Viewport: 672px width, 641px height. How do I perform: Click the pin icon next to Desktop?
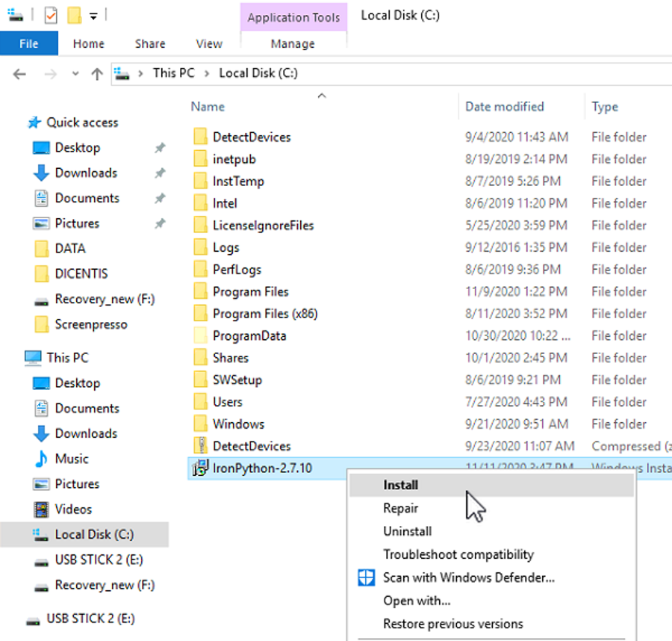pos(160,148)
